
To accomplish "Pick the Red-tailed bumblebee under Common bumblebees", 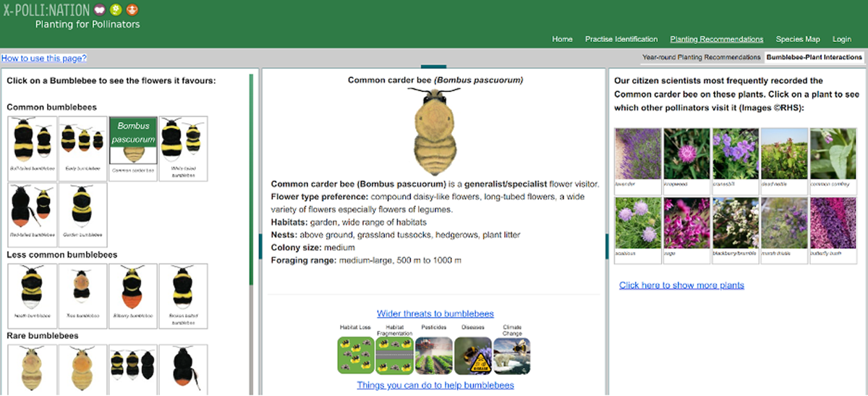I will click(32, 215).
